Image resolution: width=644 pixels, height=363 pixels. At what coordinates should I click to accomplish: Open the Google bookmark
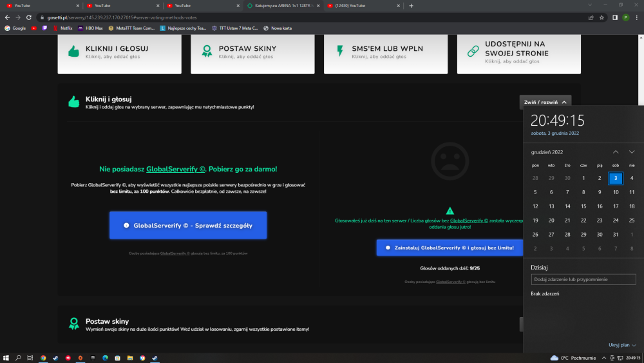[15, 28]
